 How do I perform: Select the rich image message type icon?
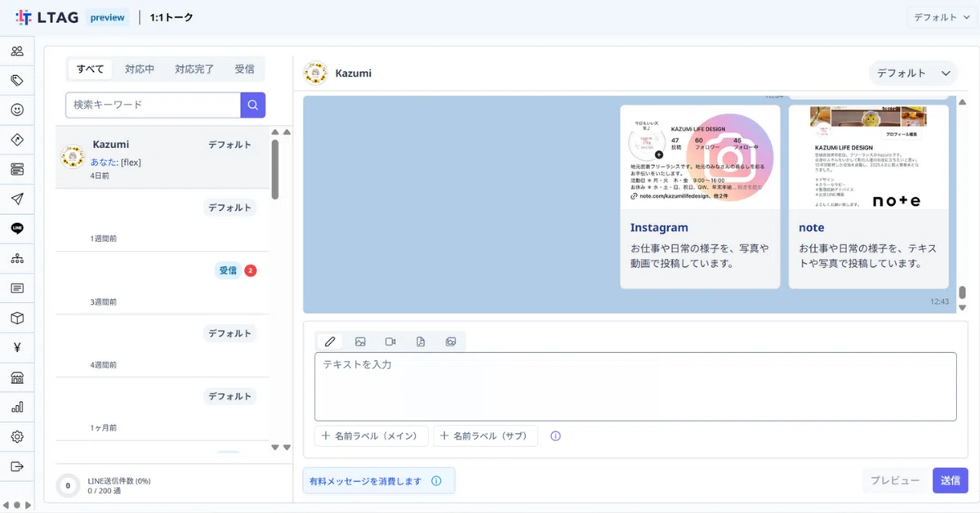(x=451, y=341)
